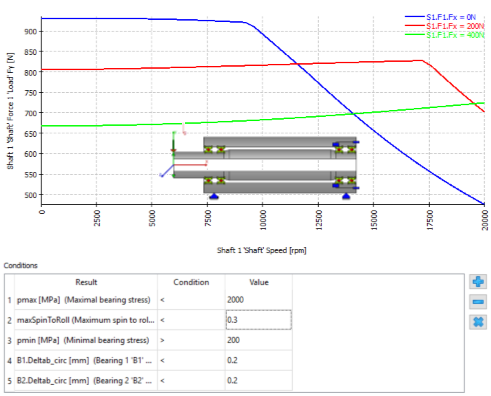Image resolution: width=491 pixels, height=396 pixels.
Task: Select the B2.Deltab_circ [mm] result cell
Action: coord(86,381)
